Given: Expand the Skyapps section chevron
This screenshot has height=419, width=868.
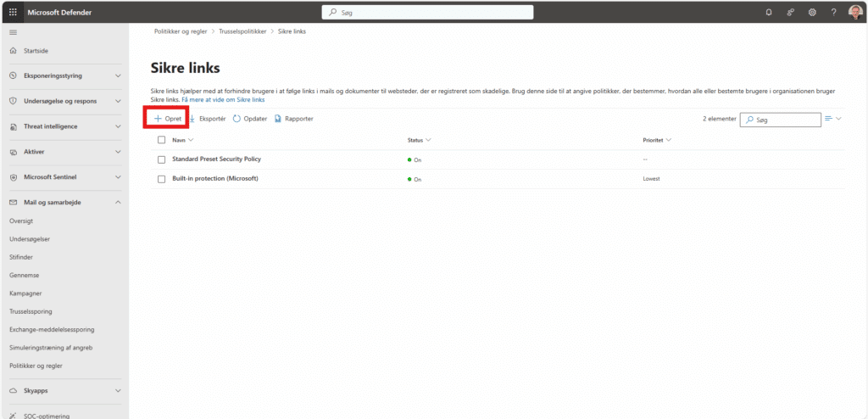Looking at the screenshot, I should [118, 390].
